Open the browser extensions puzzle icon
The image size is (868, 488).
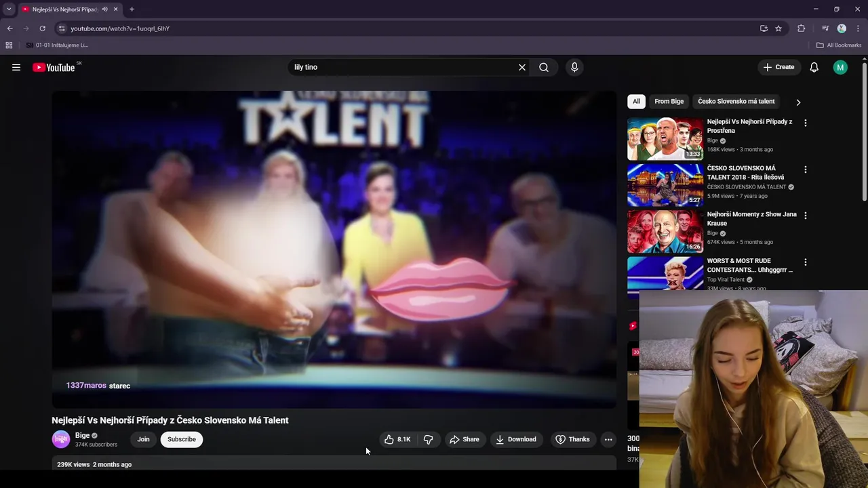(802, 28)
